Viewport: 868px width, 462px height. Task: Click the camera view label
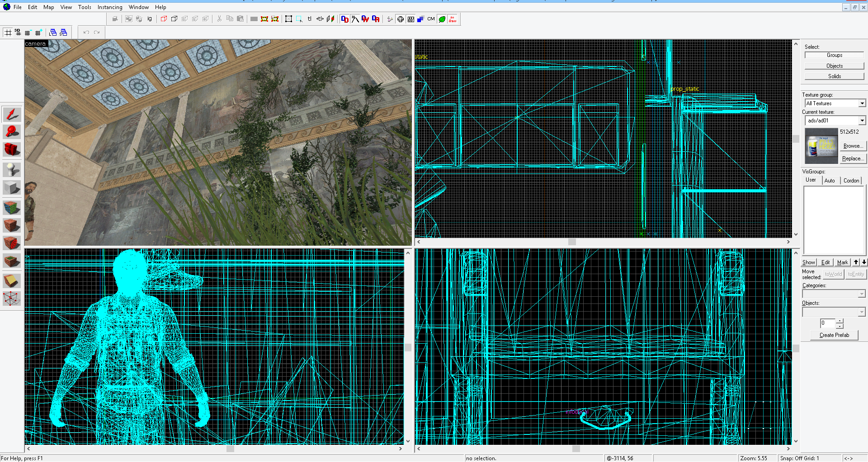35,44
